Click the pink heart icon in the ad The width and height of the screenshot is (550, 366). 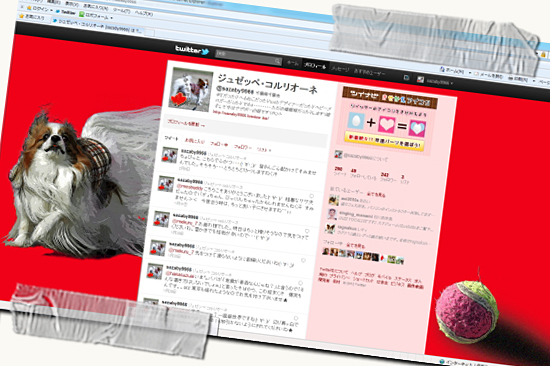(386, 125)
